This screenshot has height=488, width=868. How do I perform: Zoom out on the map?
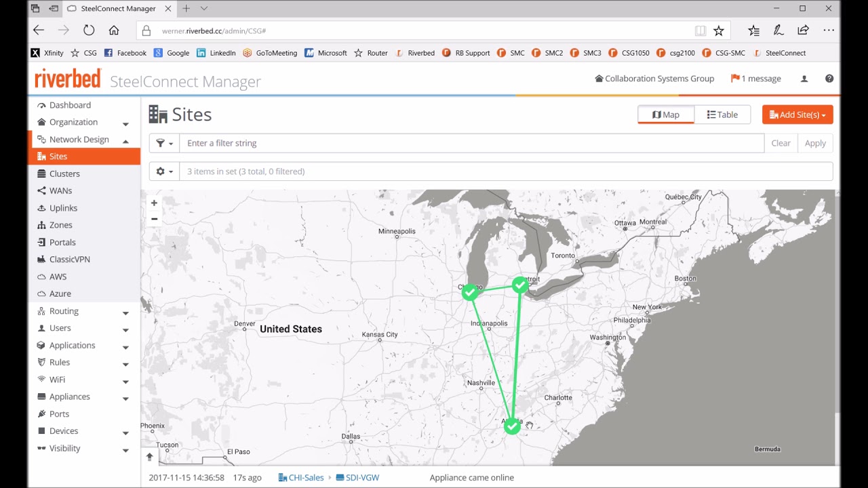154,219
